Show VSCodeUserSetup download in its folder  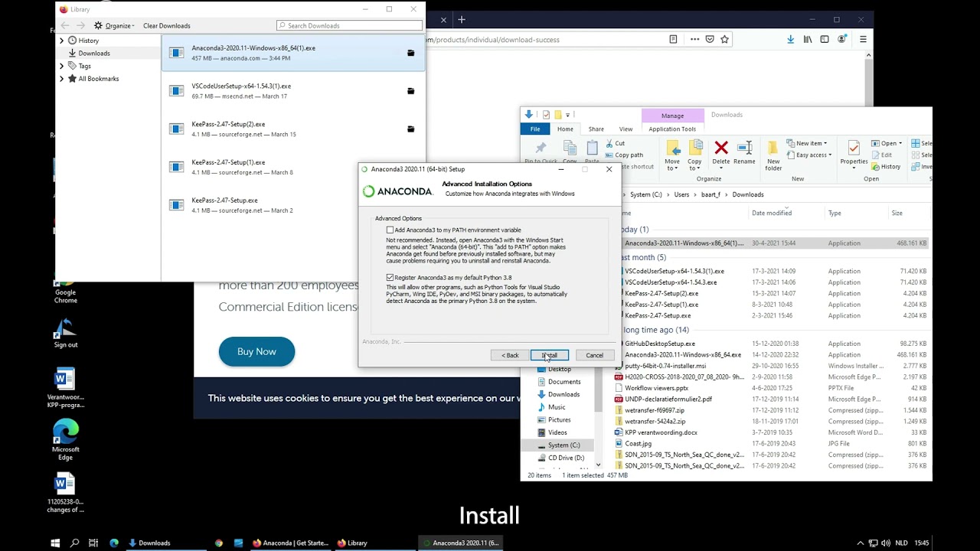410,91
